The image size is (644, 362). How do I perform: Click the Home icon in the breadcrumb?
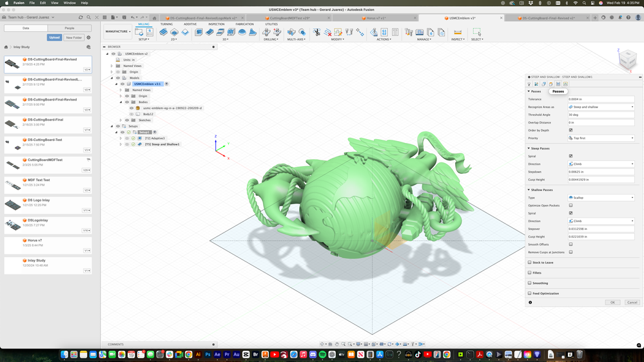[x=6, y=47]
